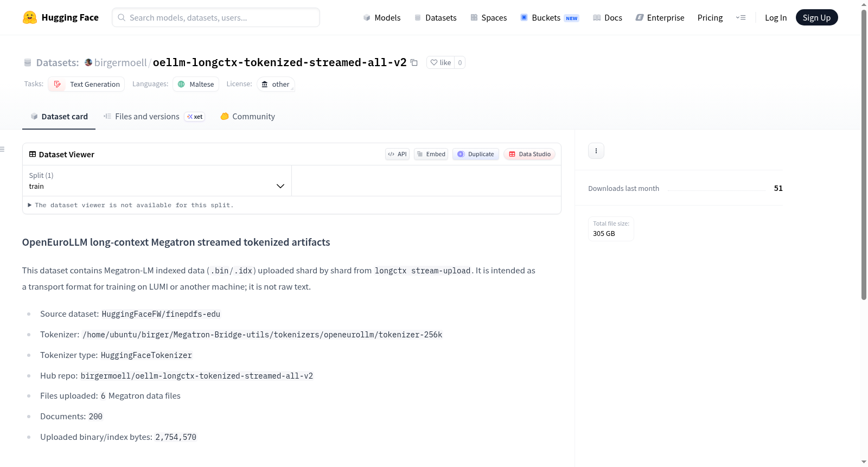Focus the search models input field
Screen dimensions: 868x467
point(216,17)
